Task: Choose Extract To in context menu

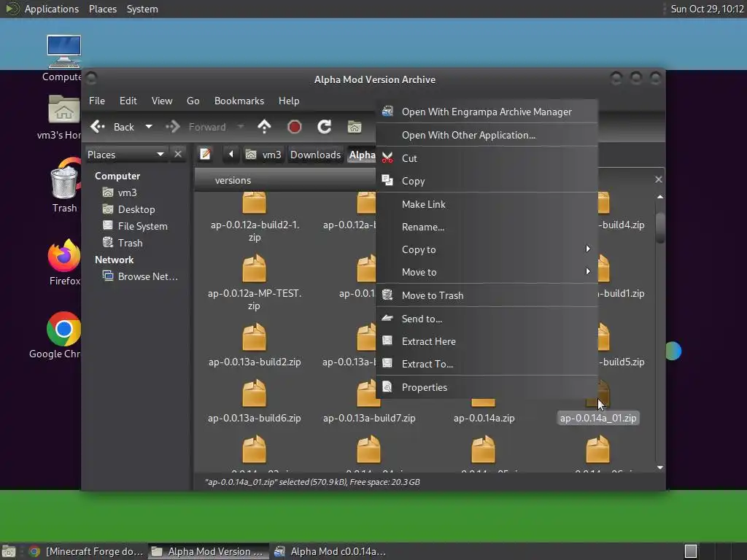Action: click(x=487, y=364)
